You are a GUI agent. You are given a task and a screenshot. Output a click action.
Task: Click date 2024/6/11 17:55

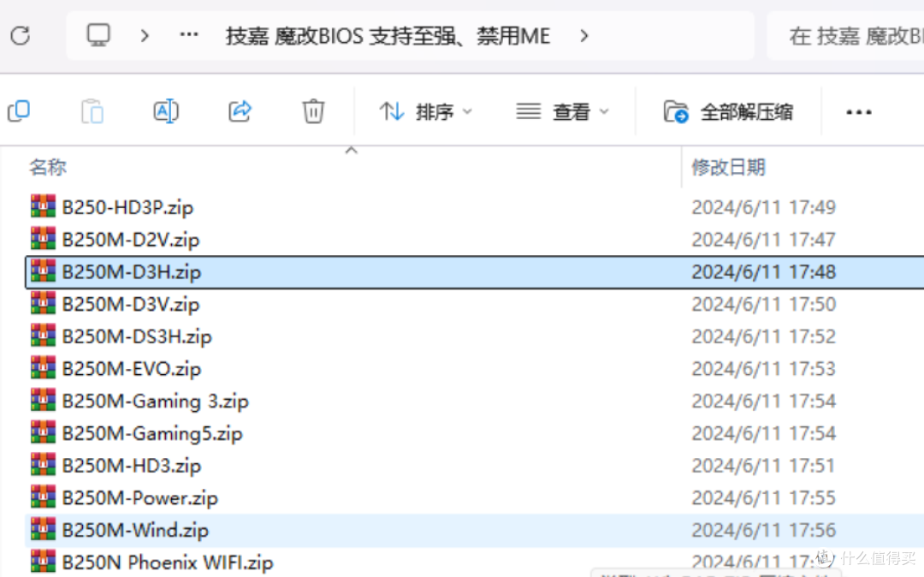(764, 498)
